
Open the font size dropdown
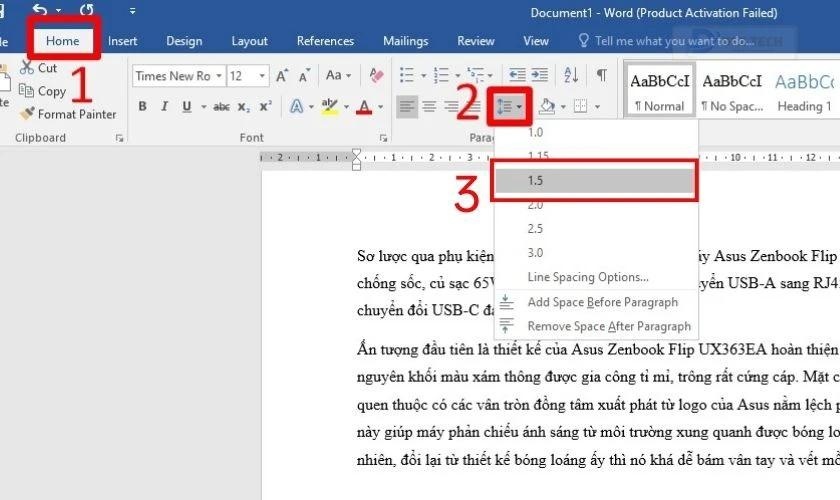(x=262, y=76)
